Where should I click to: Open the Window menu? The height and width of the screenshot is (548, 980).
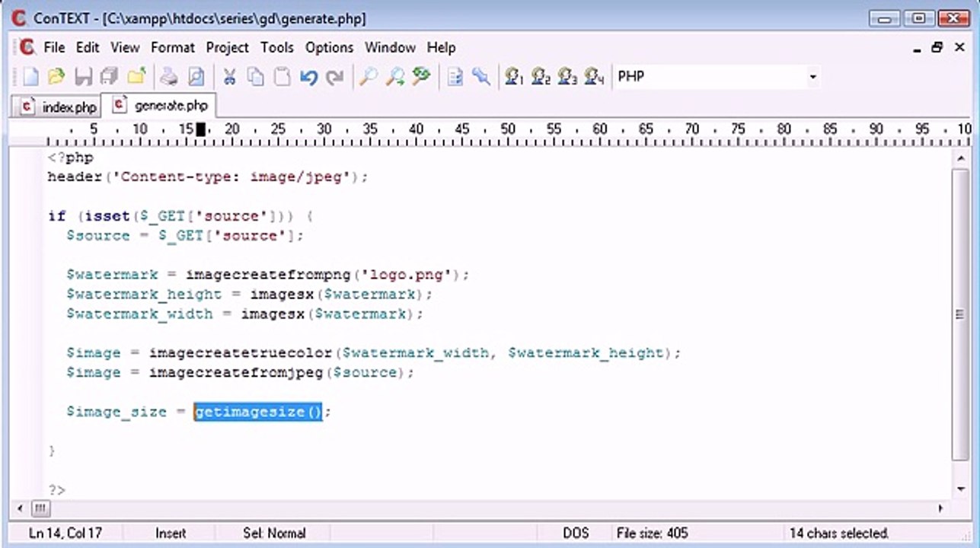coord(390,47)
